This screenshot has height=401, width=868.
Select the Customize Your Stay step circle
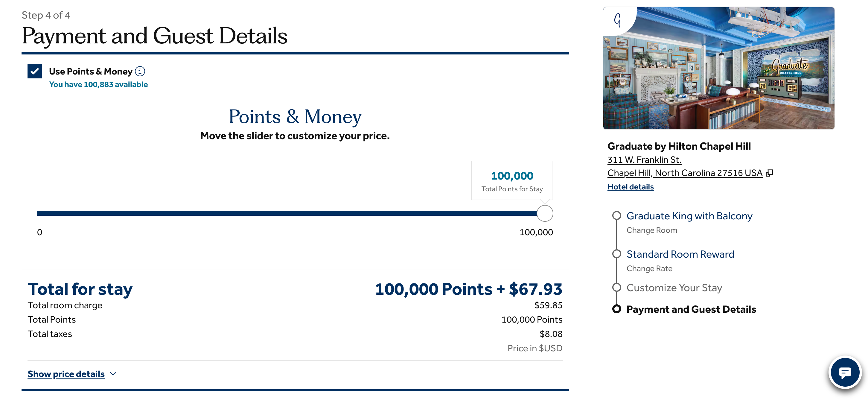coord(617,287)
